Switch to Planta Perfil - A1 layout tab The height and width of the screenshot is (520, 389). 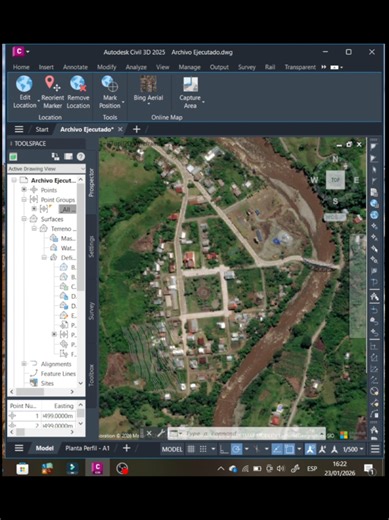(87, 448)
